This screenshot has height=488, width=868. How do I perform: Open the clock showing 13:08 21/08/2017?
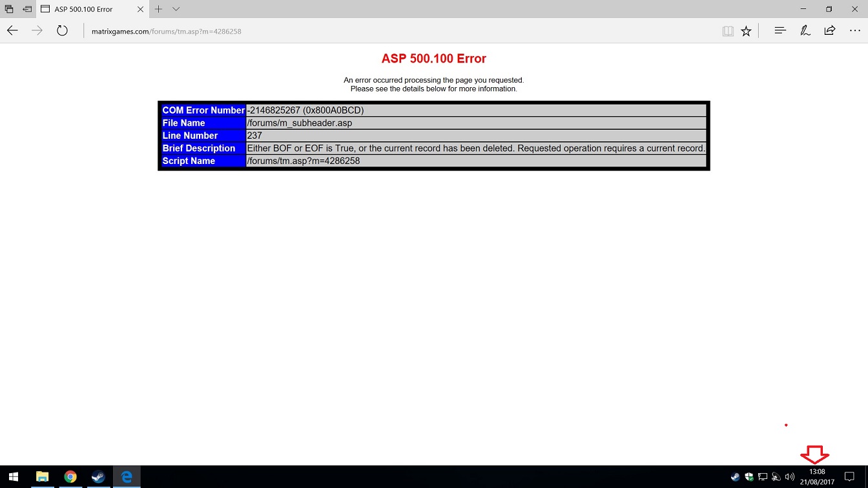(x=817, y=477)
